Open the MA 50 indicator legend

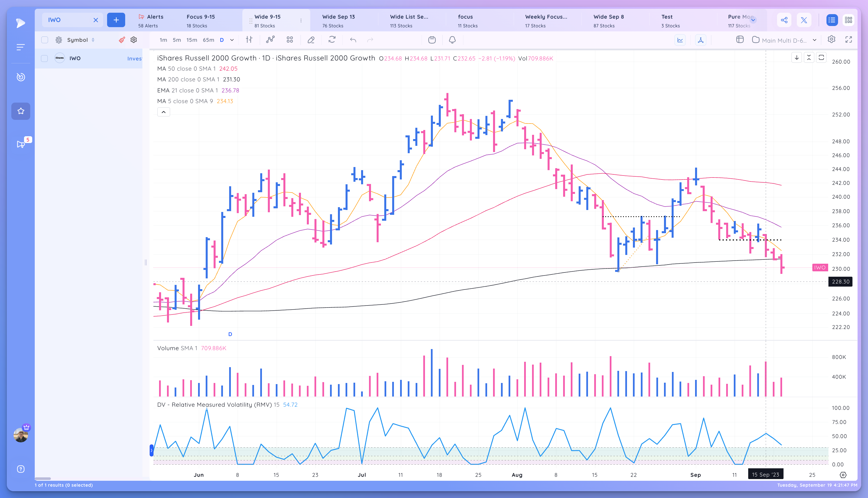197,69
